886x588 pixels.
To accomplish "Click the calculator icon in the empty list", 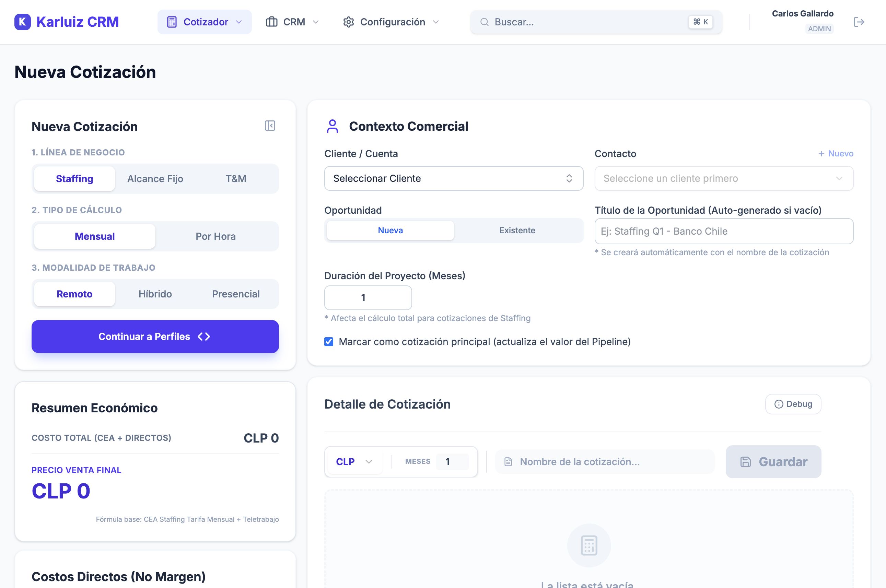I will pos(588,545).
